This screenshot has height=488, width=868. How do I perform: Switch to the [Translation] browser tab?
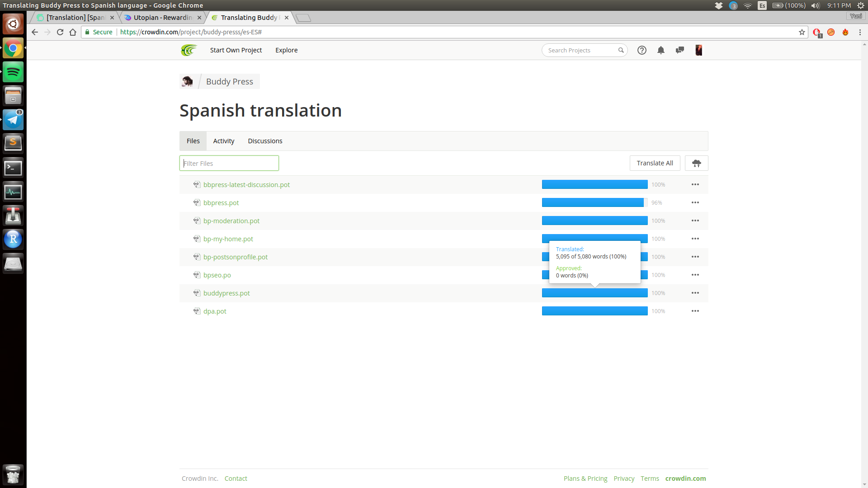pyautogui.click(x=75, y=18)
